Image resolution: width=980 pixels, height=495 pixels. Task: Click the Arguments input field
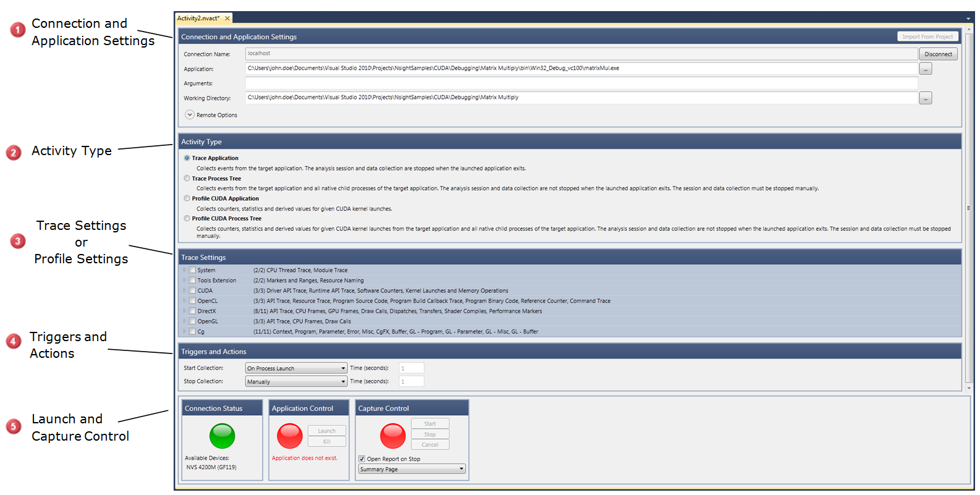click(581, 83)
